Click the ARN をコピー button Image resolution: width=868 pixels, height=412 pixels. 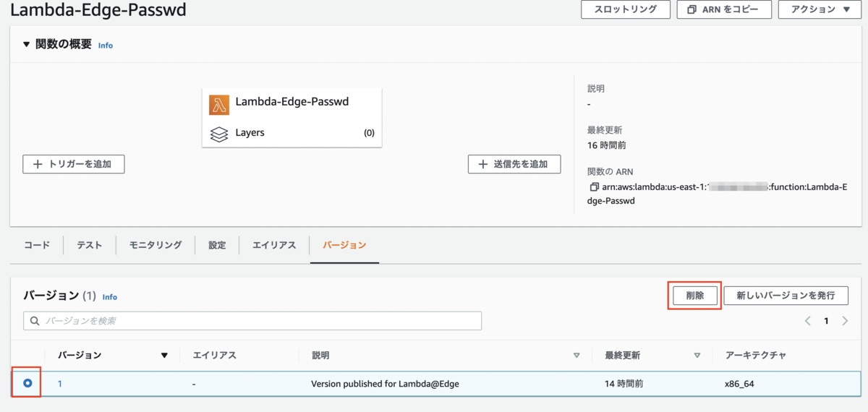click(x=724, y=9)
